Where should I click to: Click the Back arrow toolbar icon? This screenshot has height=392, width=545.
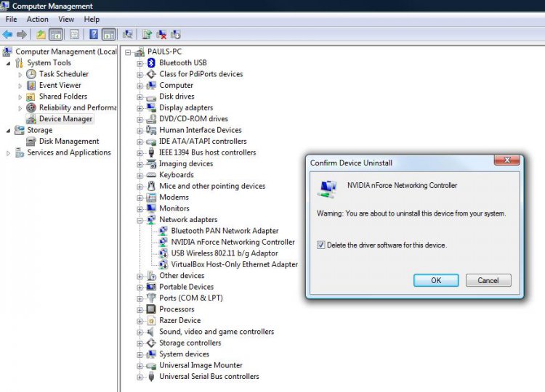click(x=7, y=34)
